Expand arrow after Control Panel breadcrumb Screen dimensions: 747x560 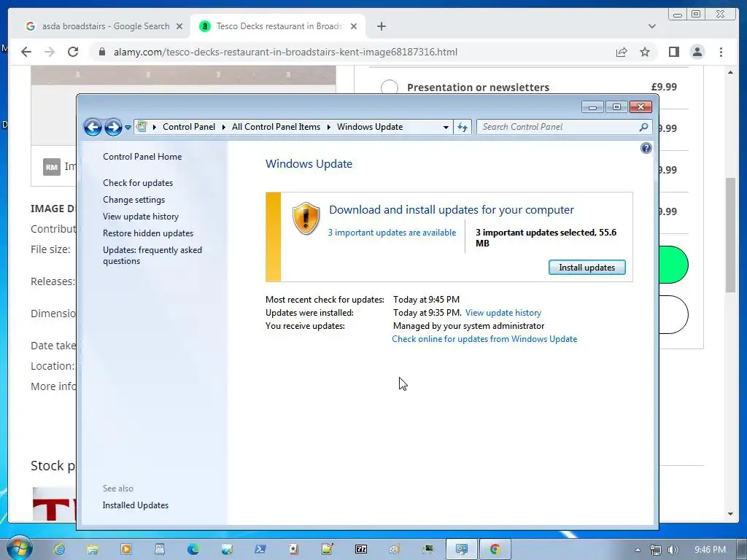click(223, 127)
